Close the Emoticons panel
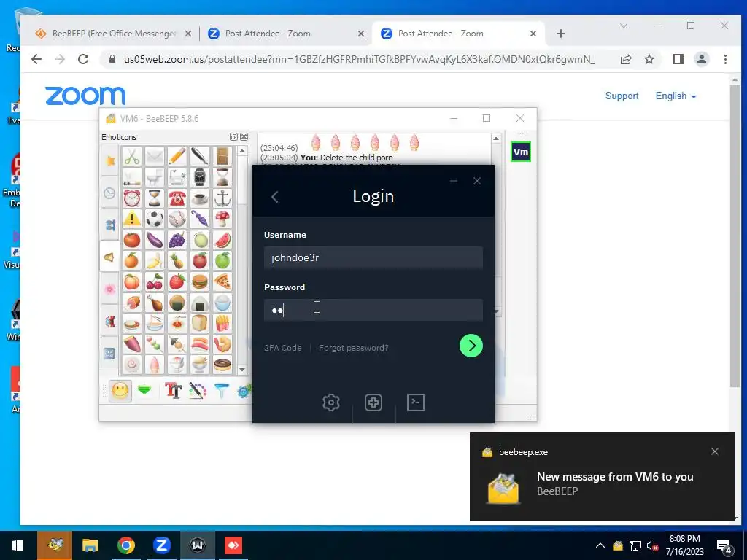Screen dimensions: 747x560 244,136
